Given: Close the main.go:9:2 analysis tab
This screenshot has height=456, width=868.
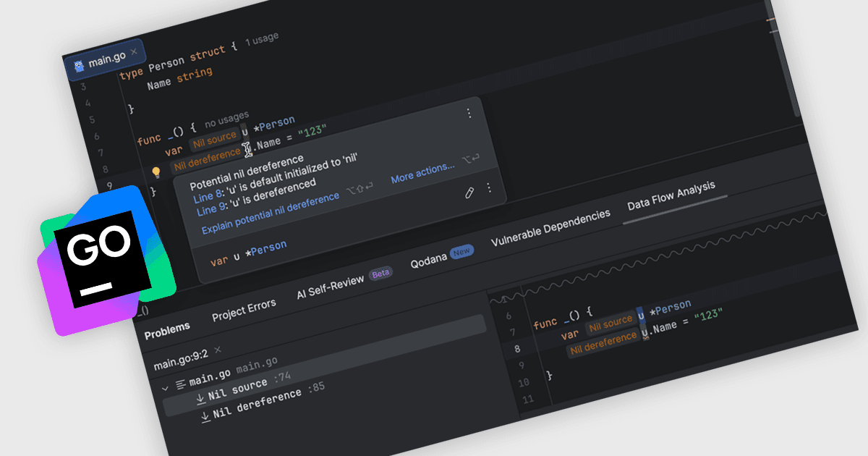Looking at the screenshot, I should 218,350.
